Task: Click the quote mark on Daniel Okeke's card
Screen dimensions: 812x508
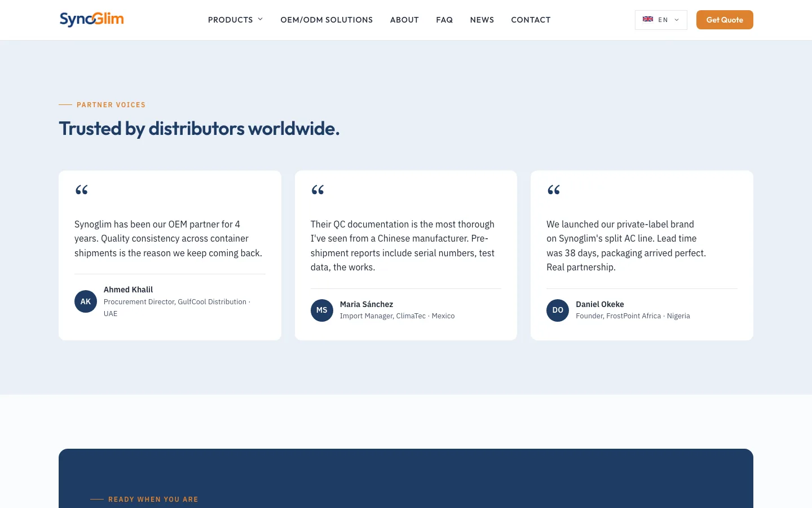Action: pos(554,190)
